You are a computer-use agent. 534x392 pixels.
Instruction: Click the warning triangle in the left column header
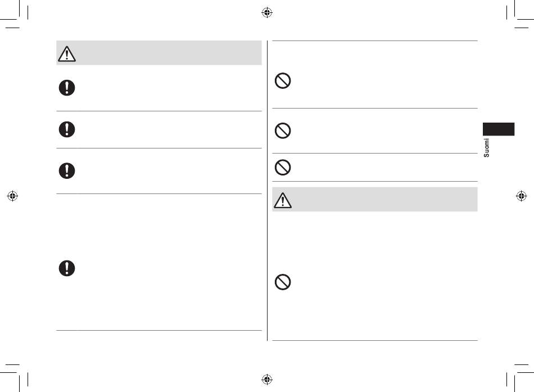pos(67,54)
